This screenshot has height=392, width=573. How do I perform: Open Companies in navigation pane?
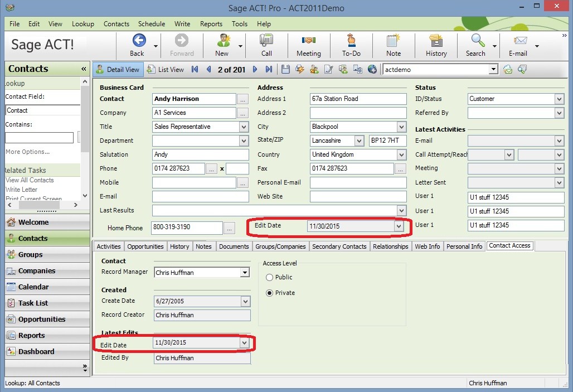[x=47, y=270]
